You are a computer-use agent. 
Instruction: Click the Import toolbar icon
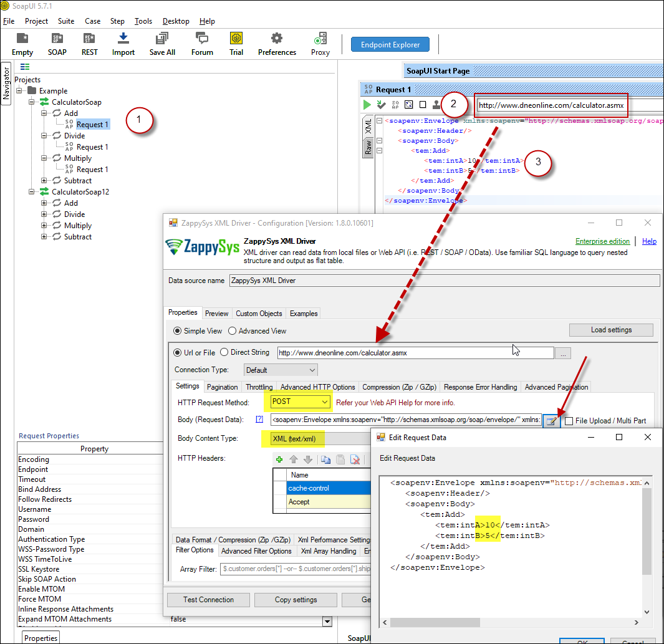[123, 38]
